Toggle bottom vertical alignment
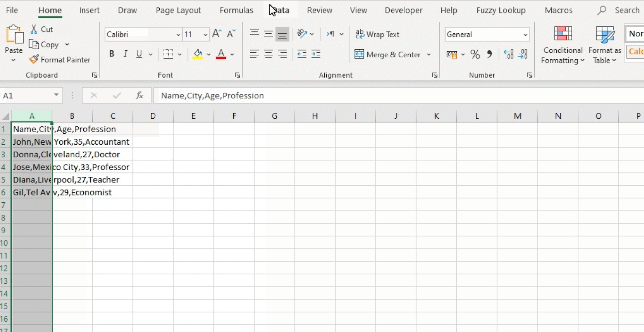This screenshot has width=644, height=332. [282, 34]
